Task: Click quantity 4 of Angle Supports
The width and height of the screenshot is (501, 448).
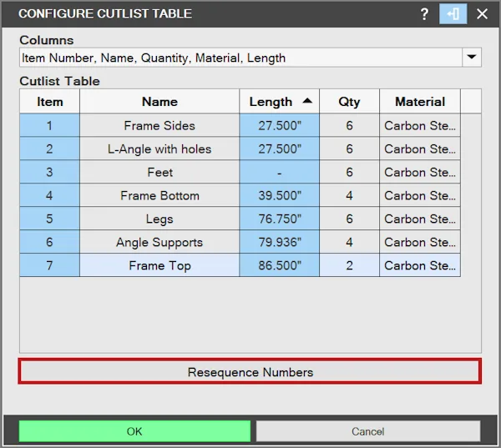Action: tap(349, 242)
